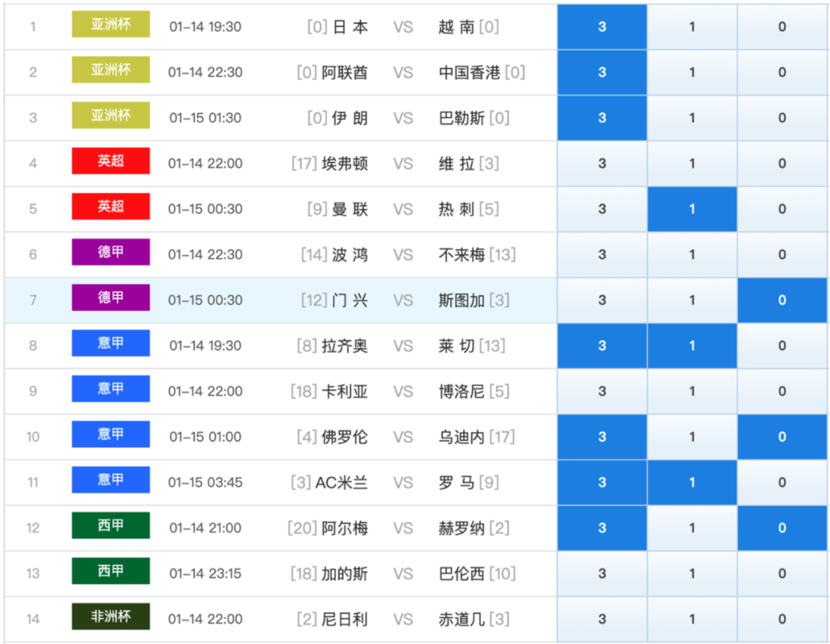Screen dimensions: 830x644
Task: Click away team name 赤道几
Action: (462, 619)
